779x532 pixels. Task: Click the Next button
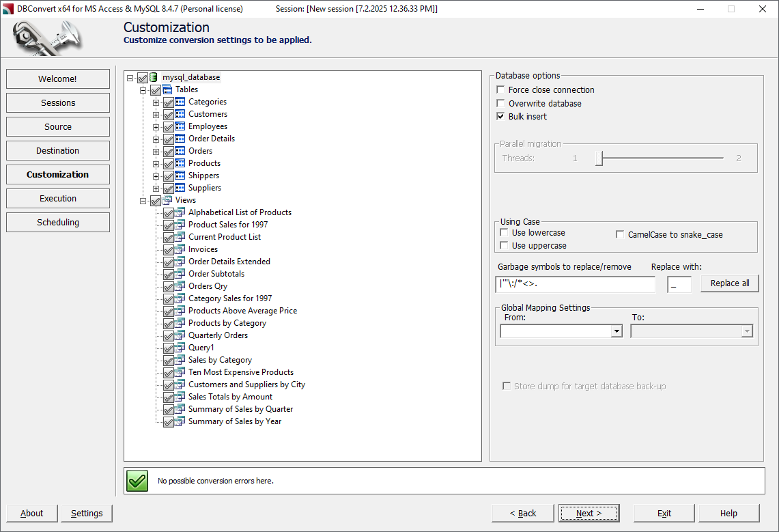(x=589, y=513)
